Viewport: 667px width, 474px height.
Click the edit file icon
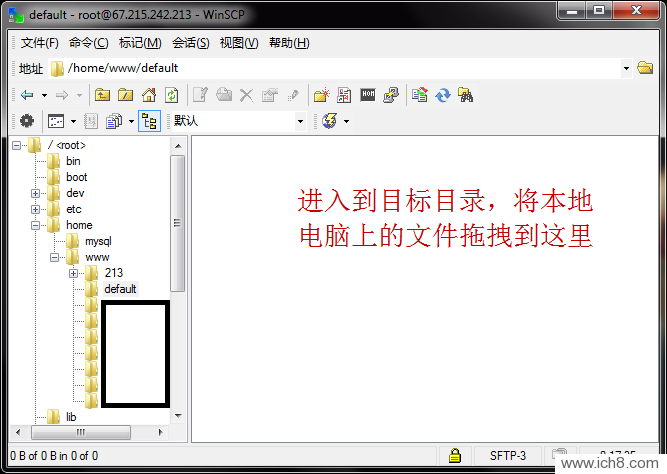point(200,95)
